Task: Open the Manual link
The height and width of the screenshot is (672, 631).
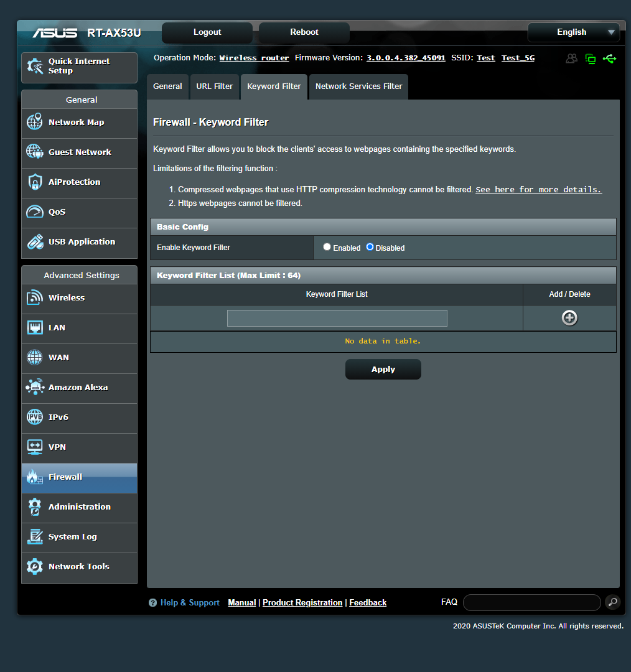Action: (x=242, y=602)
